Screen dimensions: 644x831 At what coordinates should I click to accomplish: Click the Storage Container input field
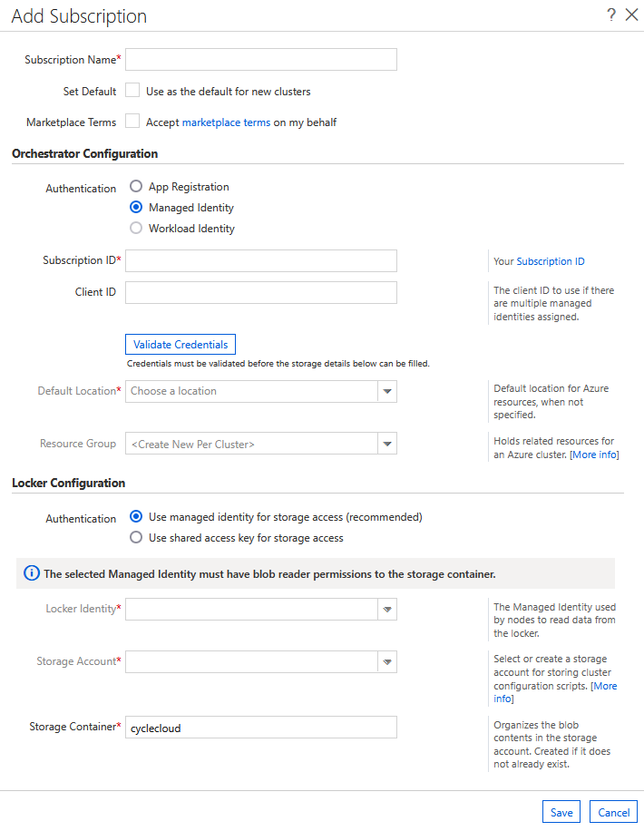click(x=261, y=728)
